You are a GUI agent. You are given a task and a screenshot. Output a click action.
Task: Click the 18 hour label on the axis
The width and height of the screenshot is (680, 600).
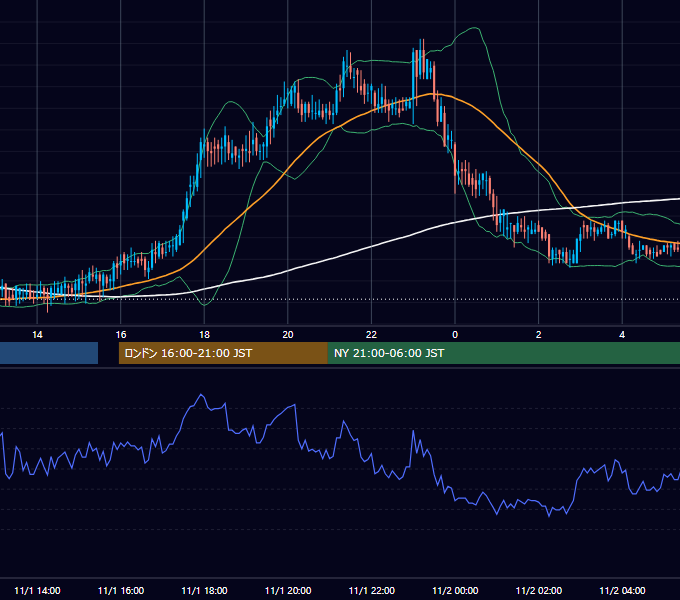tap(204, 335)
